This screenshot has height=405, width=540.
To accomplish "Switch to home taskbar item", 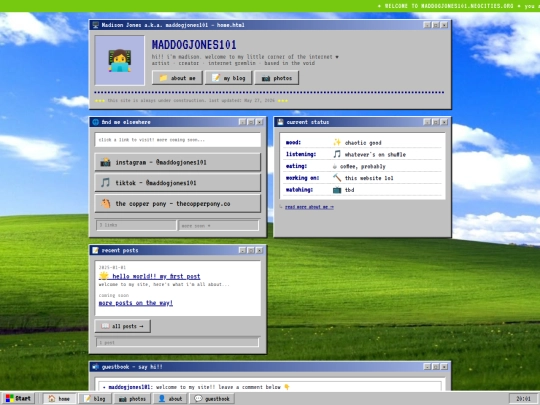I will pos(60,399).
